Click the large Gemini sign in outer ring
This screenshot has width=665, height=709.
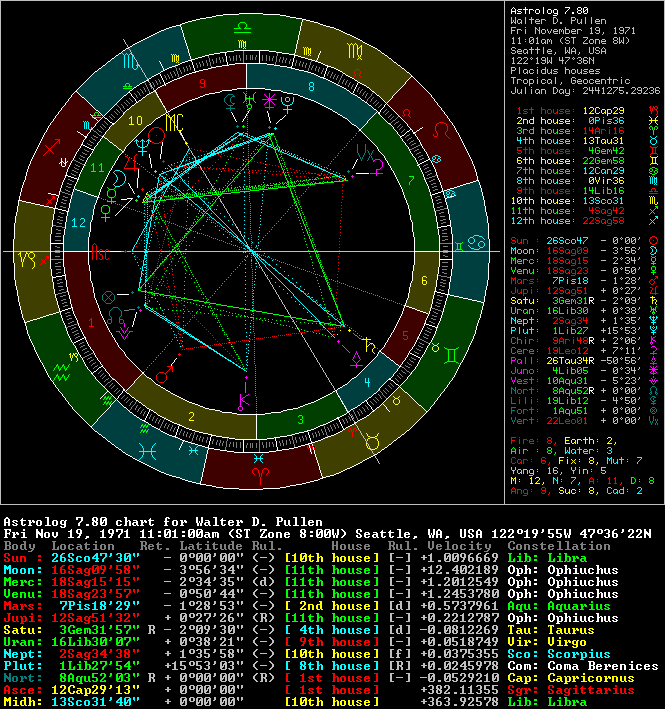pyautogui.click(x=452, y=356)
